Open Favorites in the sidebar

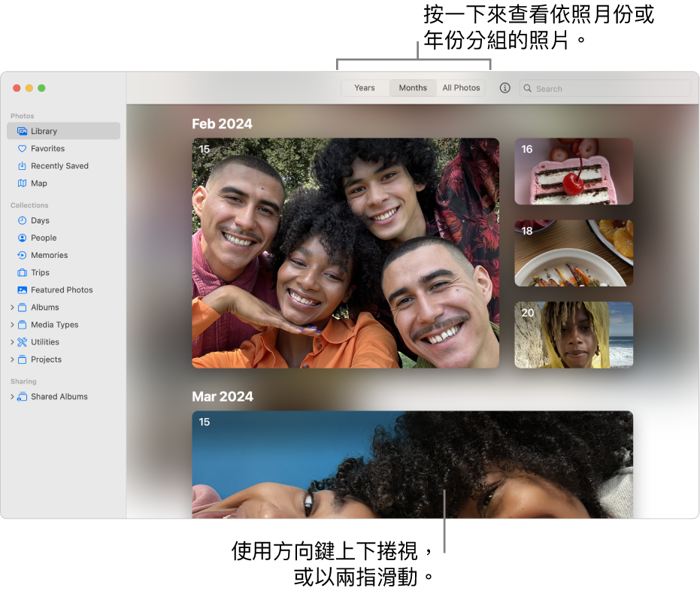point(63,149)
